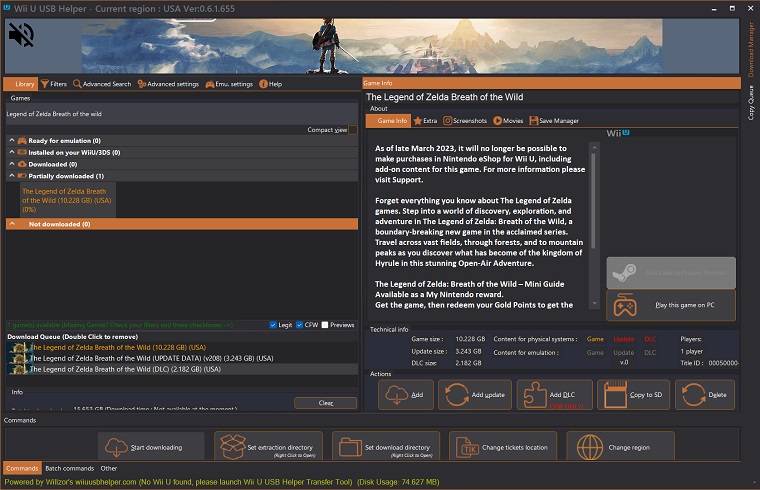Switch to the Library tab
The image size is (760, 490).
tap(21, 84)
